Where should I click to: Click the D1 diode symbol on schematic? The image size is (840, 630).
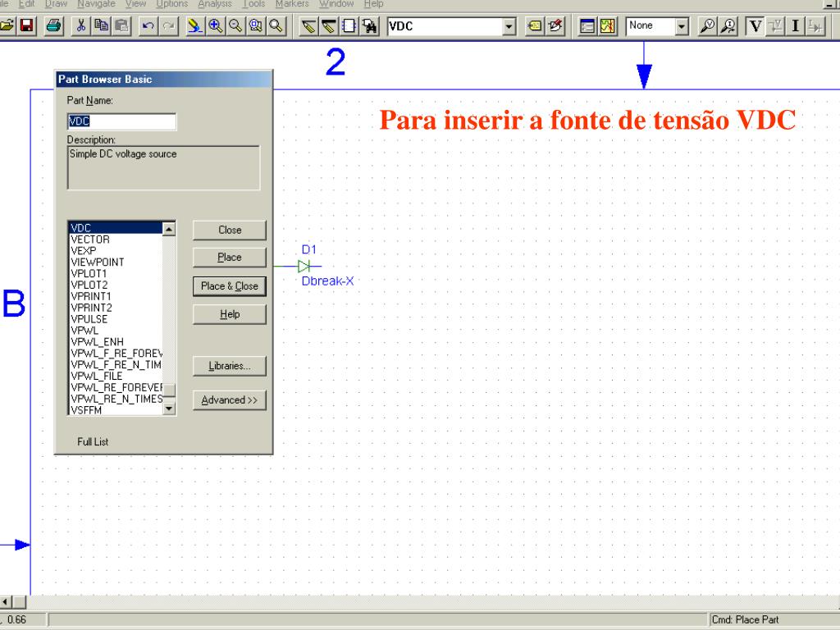(304, 266)
